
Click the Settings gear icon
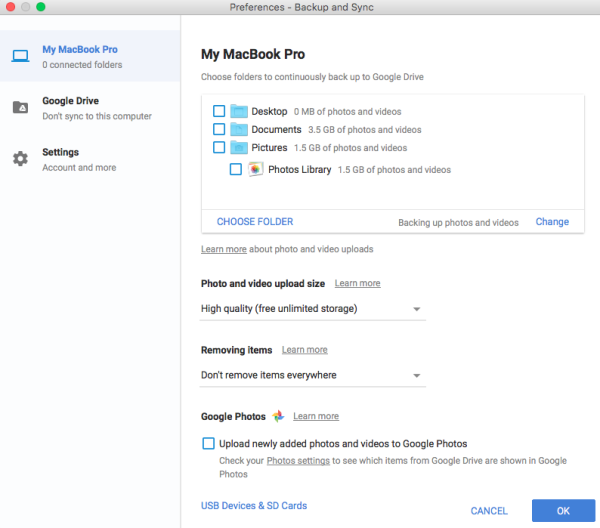(x=20, y=158)
